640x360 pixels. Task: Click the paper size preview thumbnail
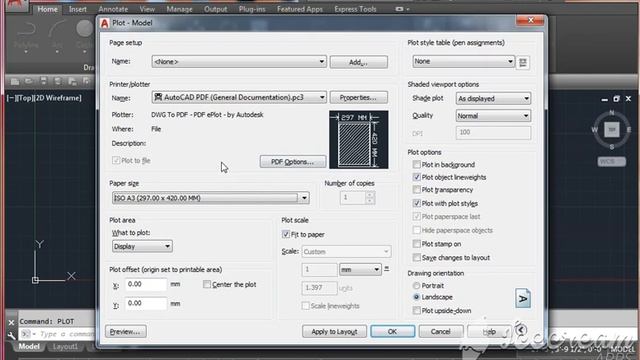click(x=359, y=140)
